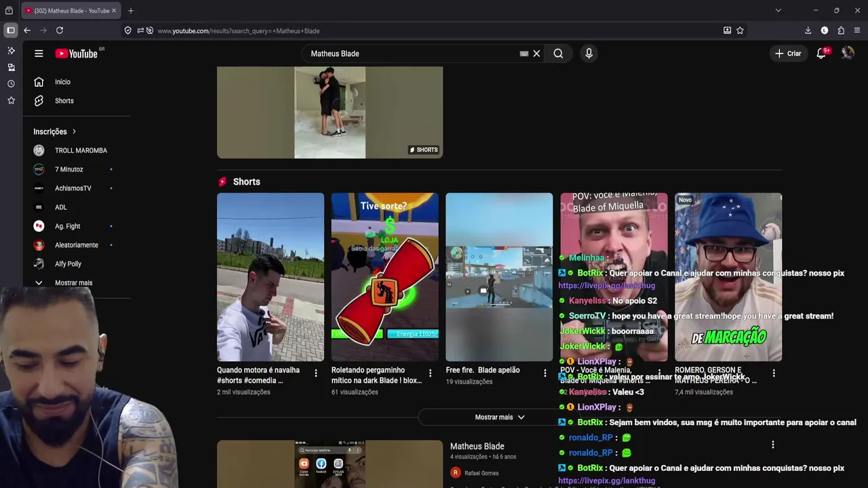868x488 pixels.
Task: Open the Matheus Blade video title
Action: pos(477,446)
